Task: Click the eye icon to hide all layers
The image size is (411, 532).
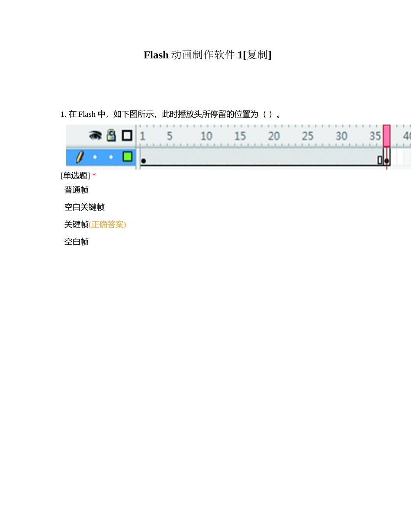Action: coord(96,135)
